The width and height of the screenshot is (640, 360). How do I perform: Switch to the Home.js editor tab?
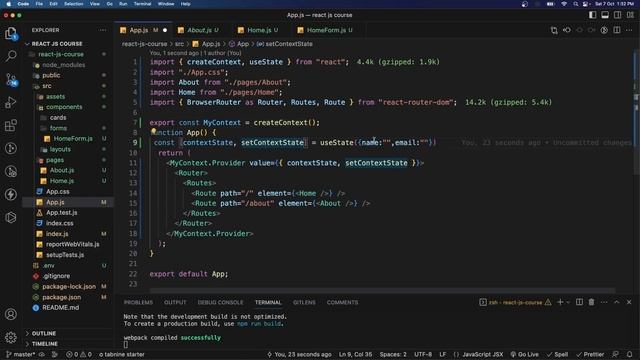pos(259,30)
